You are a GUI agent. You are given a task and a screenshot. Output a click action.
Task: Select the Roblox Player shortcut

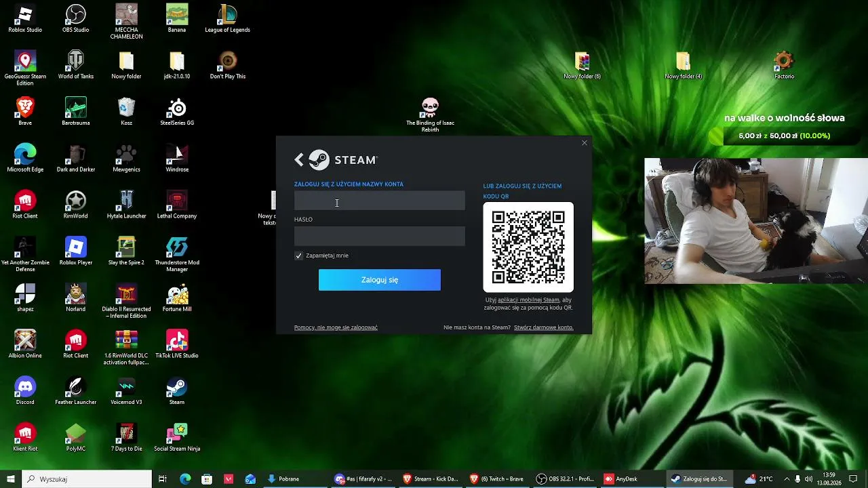click(x=76, y=251)
